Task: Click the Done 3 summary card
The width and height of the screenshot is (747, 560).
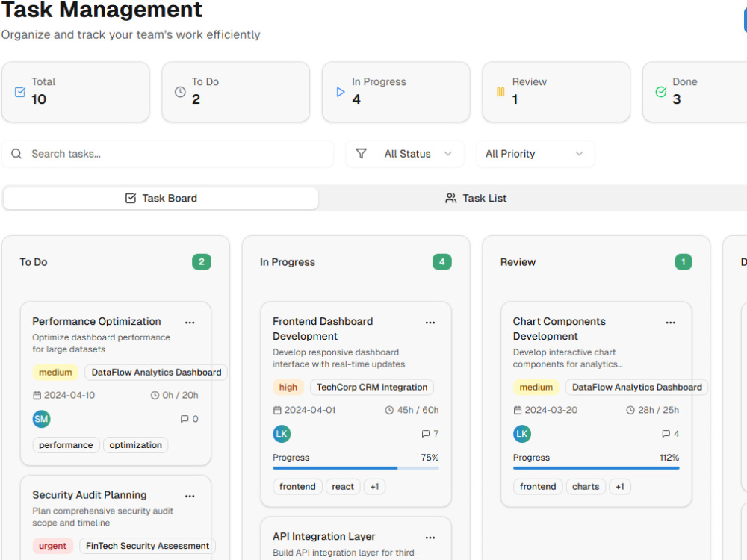Action: 695,92
